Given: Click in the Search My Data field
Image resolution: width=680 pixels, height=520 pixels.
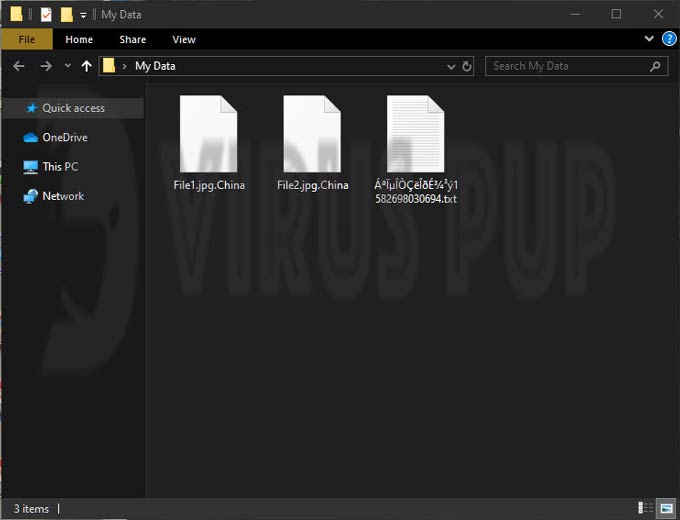Looking at the screenshot, I should (x=570, y=66).
